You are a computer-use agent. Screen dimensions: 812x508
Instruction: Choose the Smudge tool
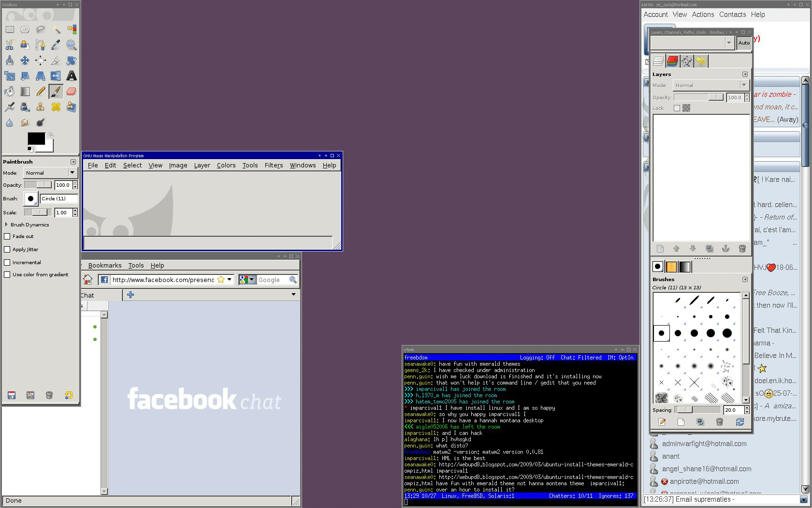tap(25, 122)
